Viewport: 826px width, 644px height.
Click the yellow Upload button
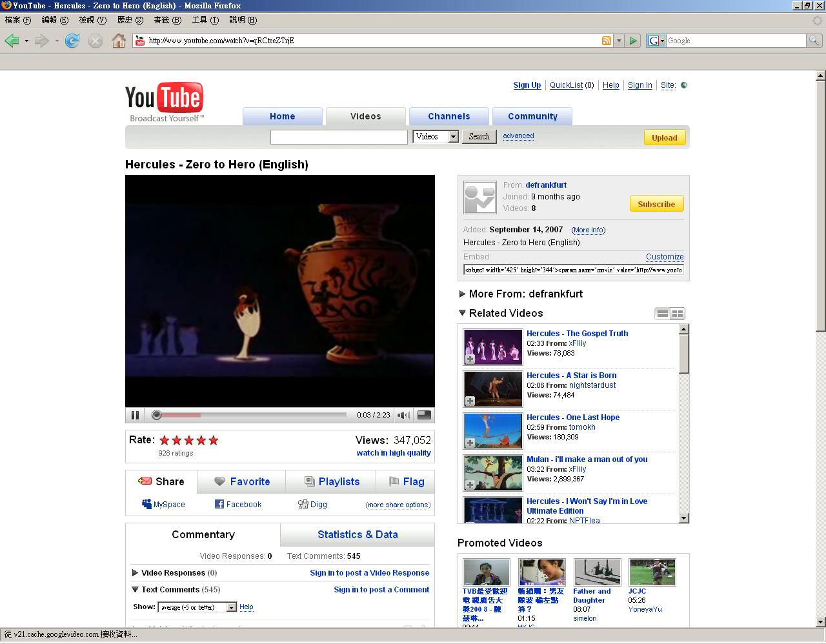click(664, 137)
